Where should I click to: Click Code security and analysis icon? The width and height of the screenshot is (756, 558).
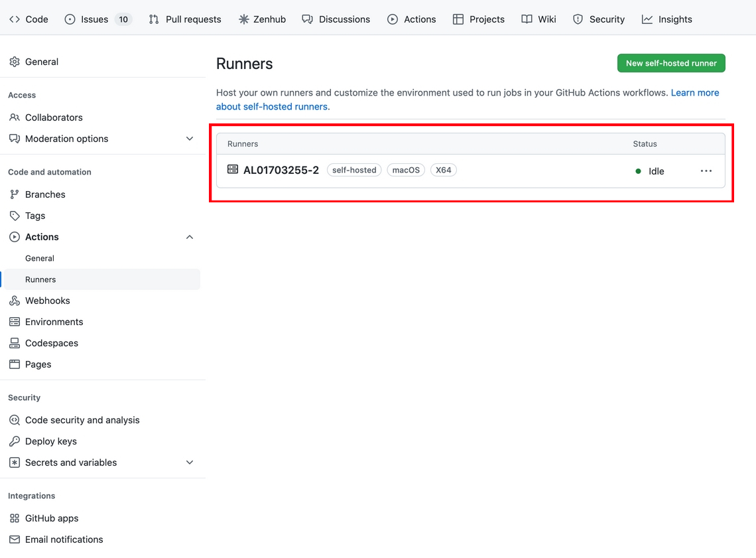click(15, 420)
